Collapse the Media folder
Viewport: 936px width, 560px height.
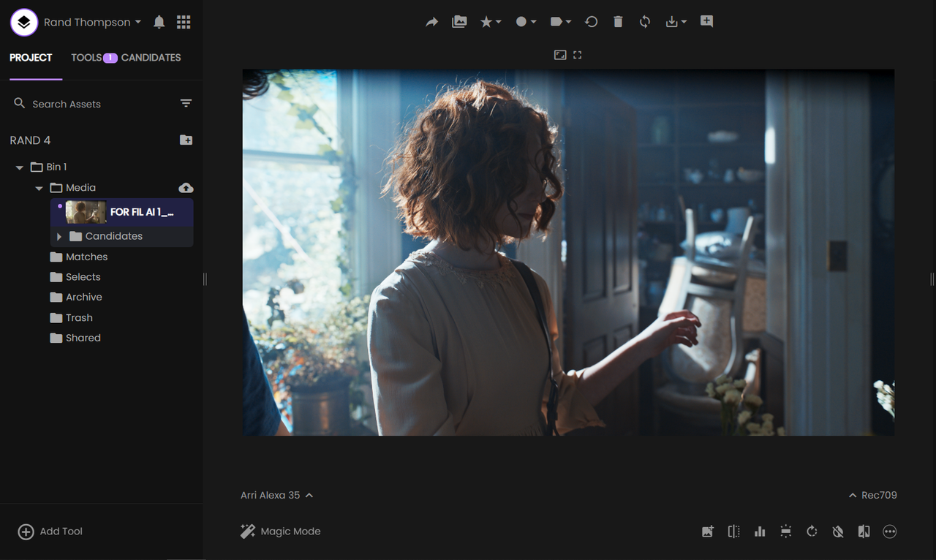39,188
